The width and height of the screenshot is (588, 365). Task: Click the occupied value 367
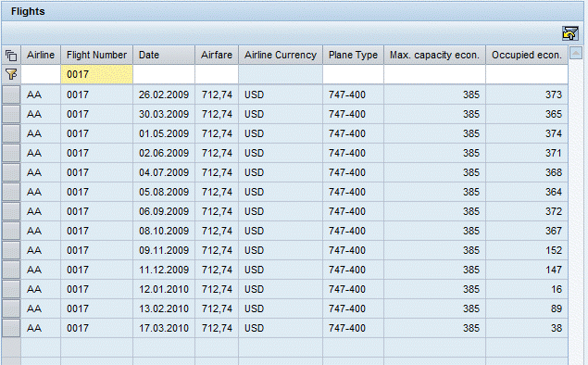554,231
